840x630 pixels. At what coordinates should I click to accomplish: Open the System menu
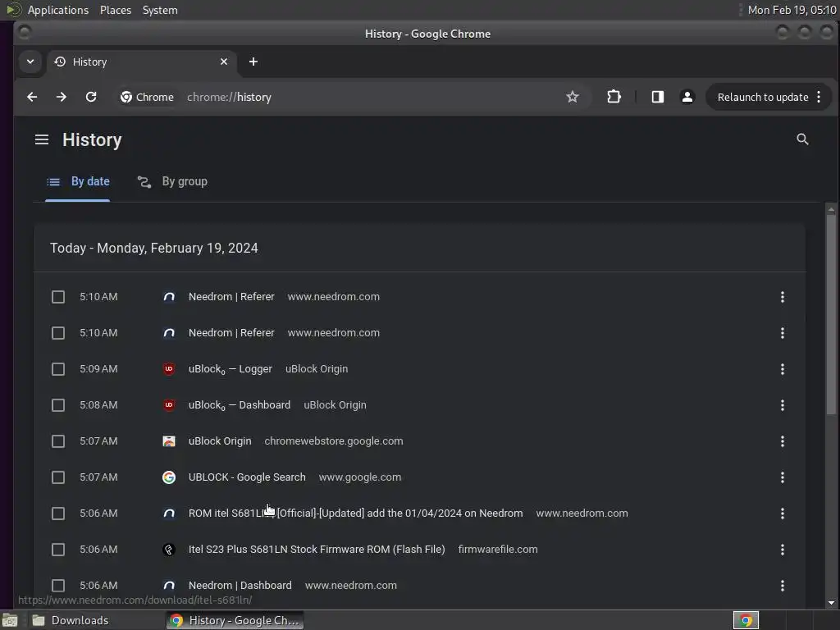(160, 10)
